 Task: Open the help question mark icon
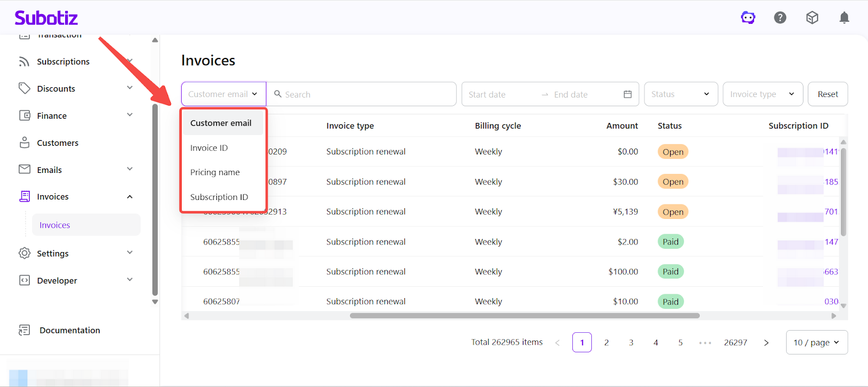[780, 18]
